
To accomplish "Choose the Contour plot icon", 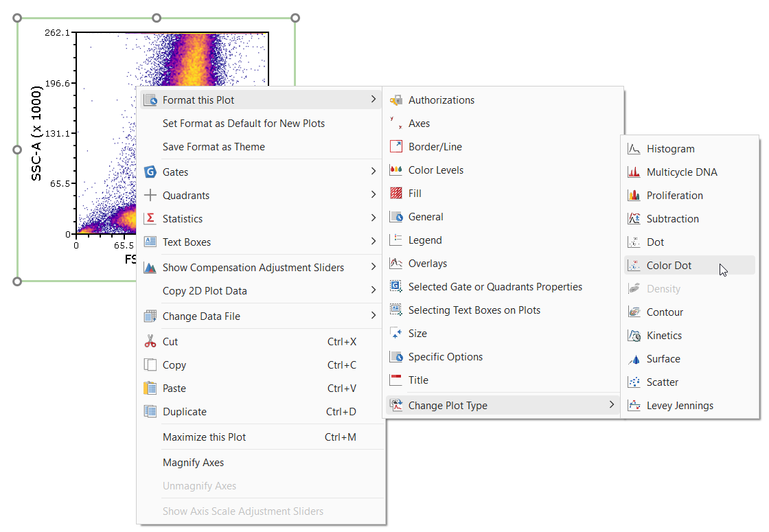I will pyautogui.click(x=634, y=312).
